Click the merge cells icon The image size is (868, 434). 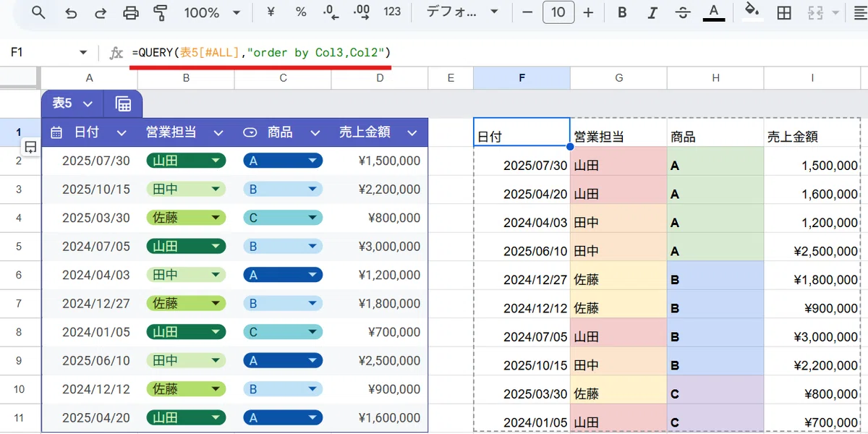point(816,13)
